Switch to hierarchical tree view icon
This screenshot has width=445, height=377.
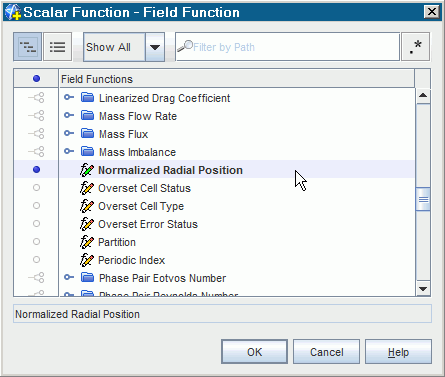click(x=28, y=47)
